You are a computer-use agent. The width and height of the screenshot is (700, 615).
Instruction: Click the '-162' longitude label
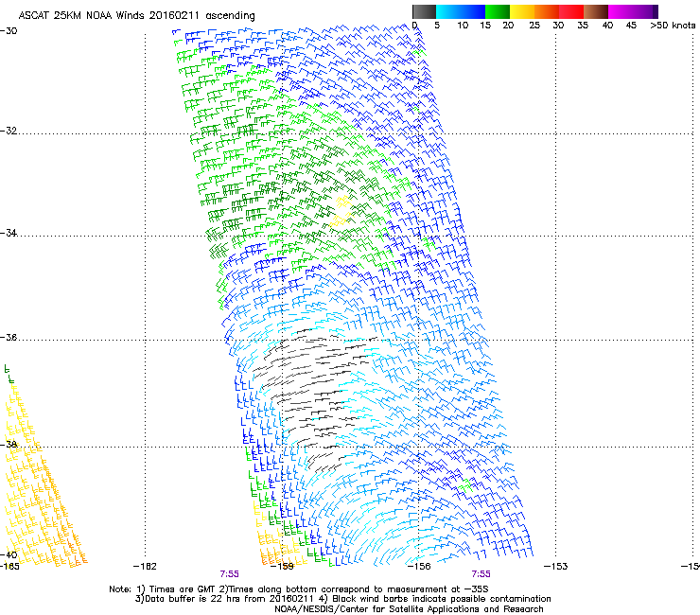(145, 567)
